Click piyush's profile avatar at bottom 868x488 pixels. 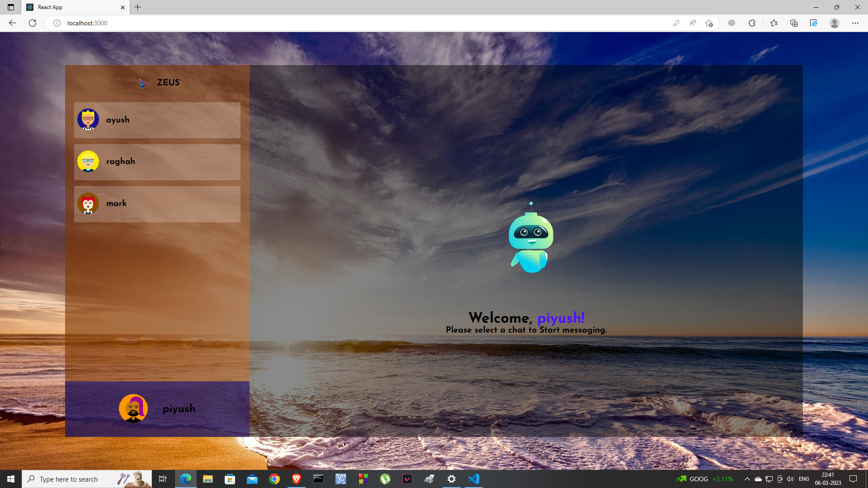(x=133, y=408)
